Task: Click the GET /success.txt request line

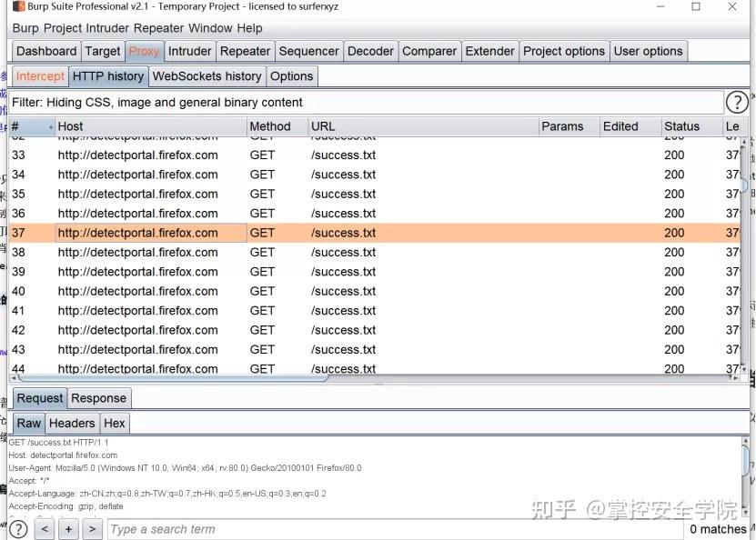Action: pos(58,442)
